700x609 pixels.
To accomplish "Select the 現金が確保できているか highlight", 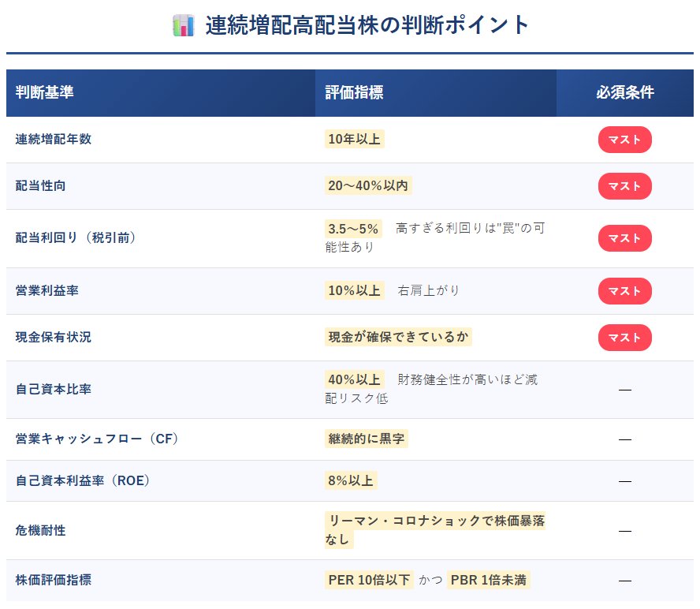I will [x=398, y=338].
